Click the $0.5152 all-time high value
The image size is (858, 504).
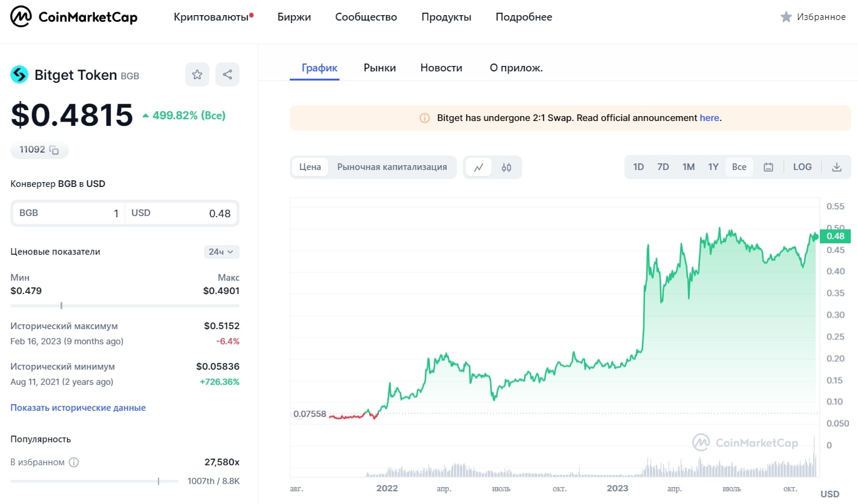(221, 326)
